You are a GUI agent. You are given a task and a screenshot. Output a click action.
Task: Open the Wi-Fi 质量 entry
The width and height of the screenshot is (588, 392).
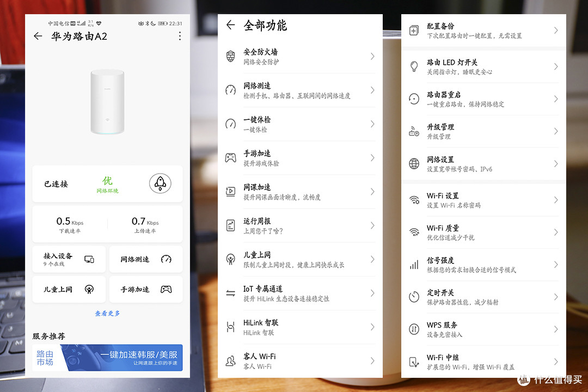(x=484, y=232)
